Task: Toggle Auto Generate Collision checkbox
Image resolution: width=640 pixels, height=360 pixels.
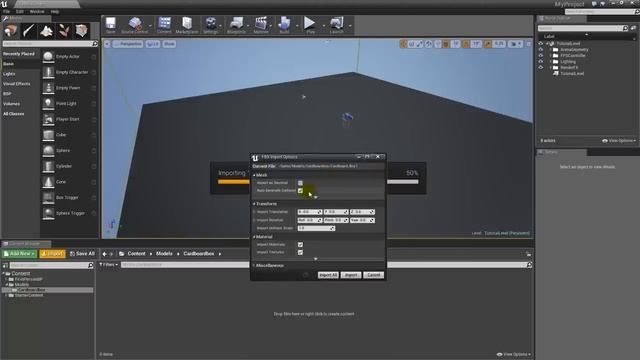Action: (300, 191)
